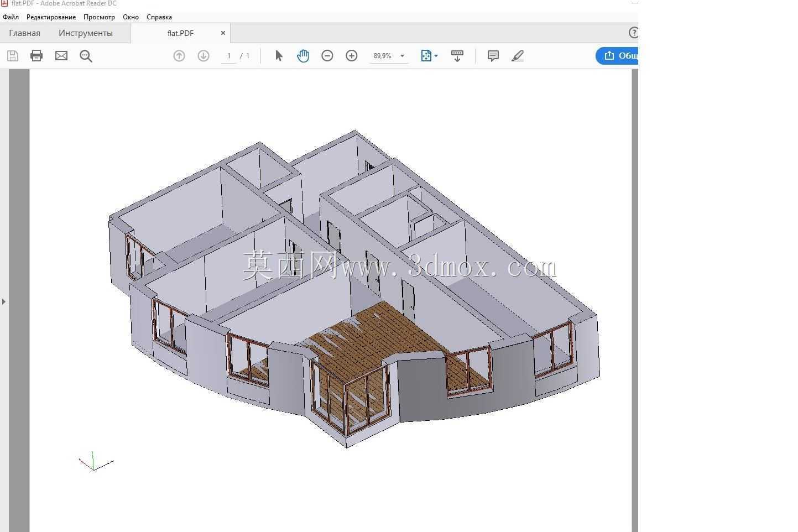Click the Save file icon

[x=13, y=56]
